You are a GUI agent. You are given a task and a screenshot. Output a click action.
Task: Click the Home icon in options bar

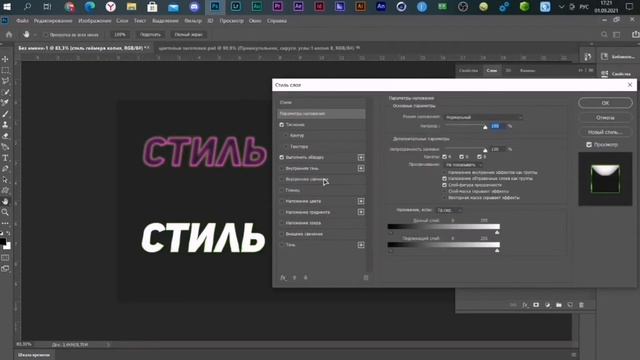pyautogui.click(x=9, y=35)
